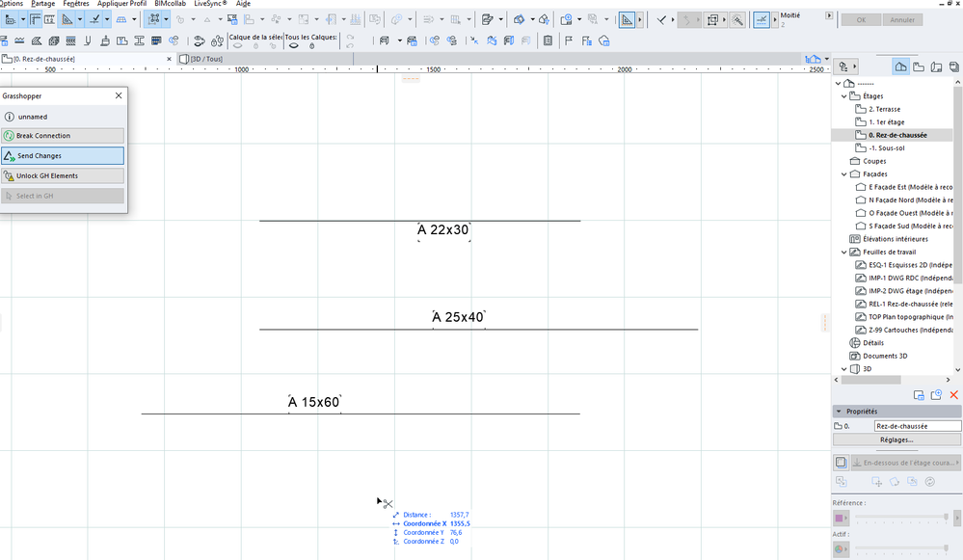963x560 pixels.
Task: Toggle the grid snap icon
Action: pos(121,20)
